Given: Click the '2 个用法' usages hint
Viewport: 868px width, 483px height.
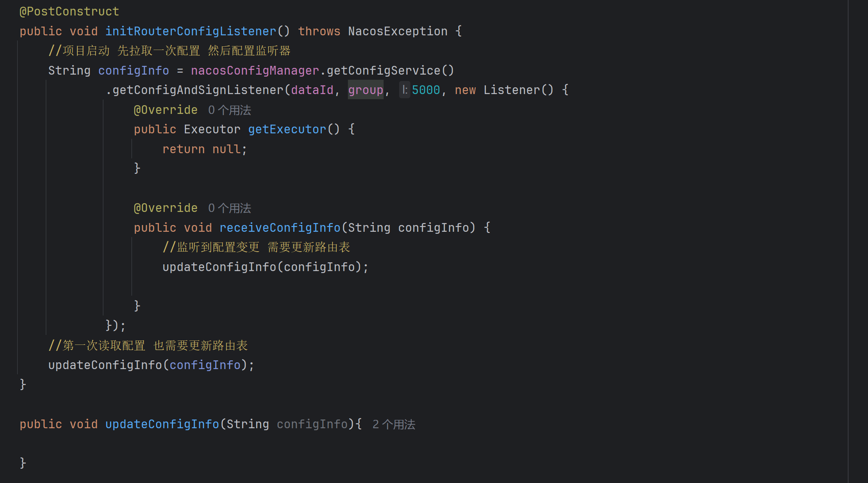Looking at the screenshot, I should (x=394, y=425).
